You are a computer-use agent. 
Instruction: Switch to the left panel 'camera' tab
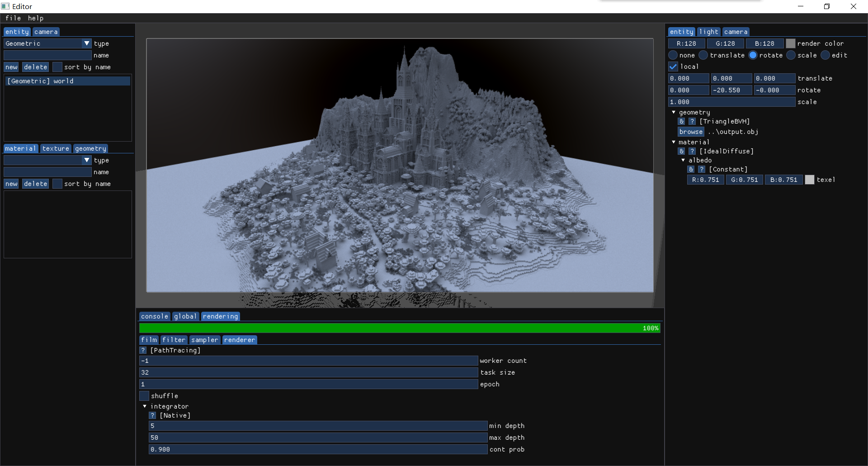pyautogui.click(x=46, y=32)
